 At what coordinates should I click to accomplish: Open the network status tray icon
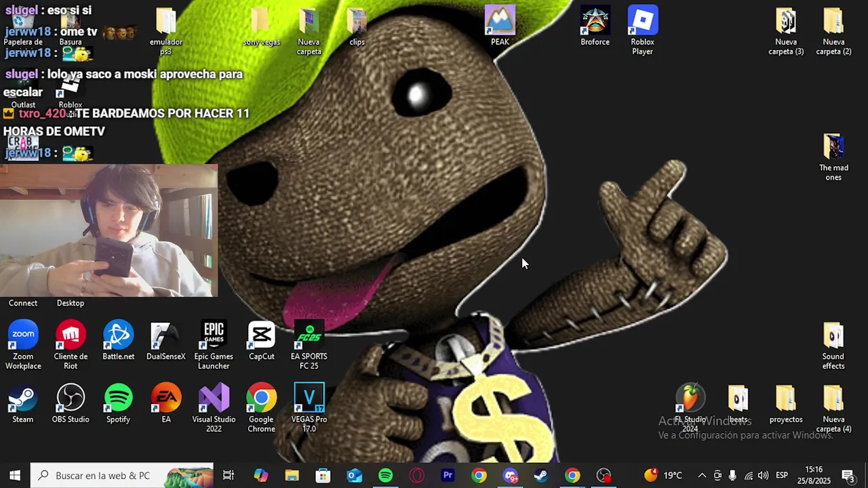coord(749,475)
